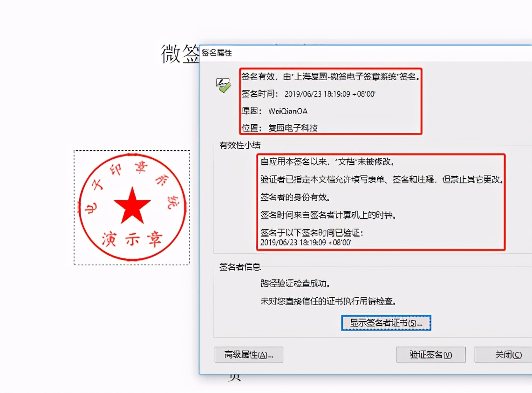The width and height of the screenshot is (532, 393).
Task: Click the 显示签名者证书(S)... button
Action: [386, 323]
